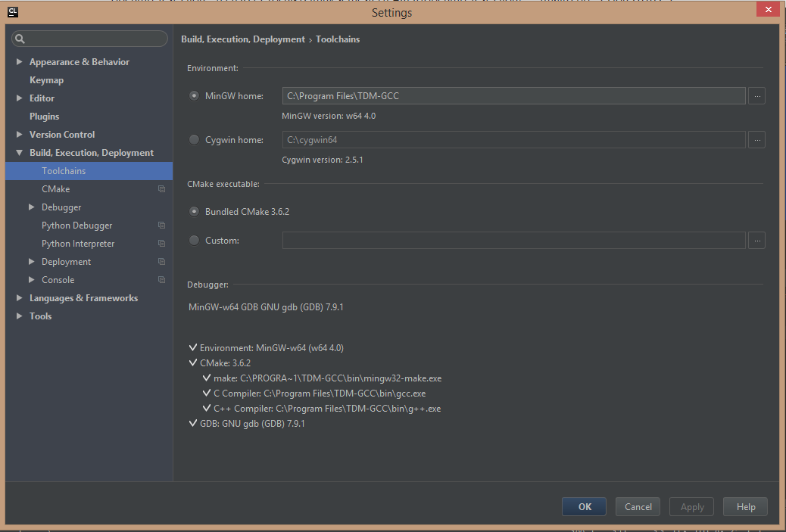This screenshot has height=532, width=786.
Task: Confirm settings with the OK button
Action: pyautogui.click(x=584, y=506)
